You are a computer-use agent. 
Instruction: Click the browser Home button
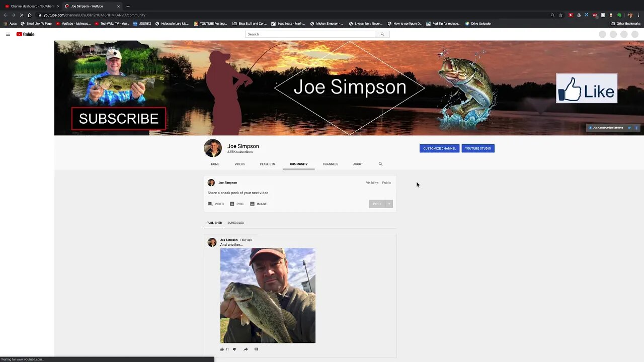point(30,15)
